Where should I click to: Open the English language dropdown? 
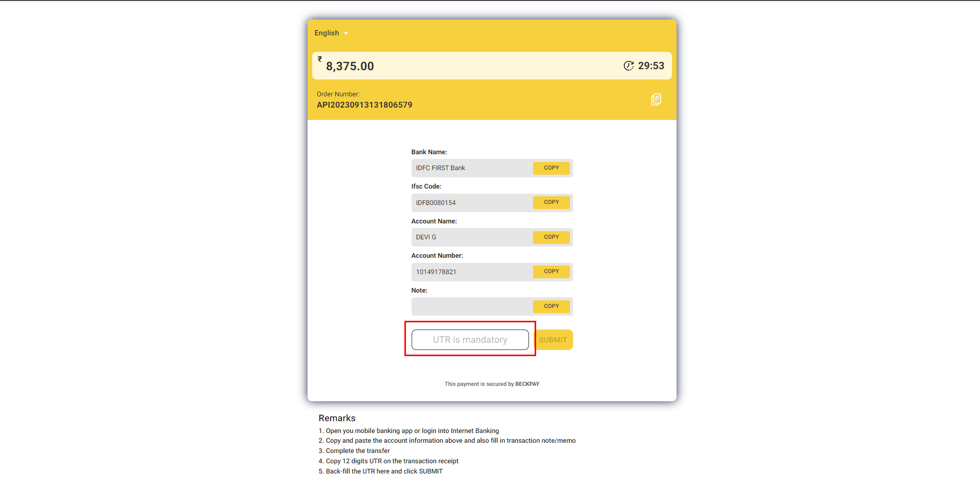pyautogui.click(x=331, y=33)
